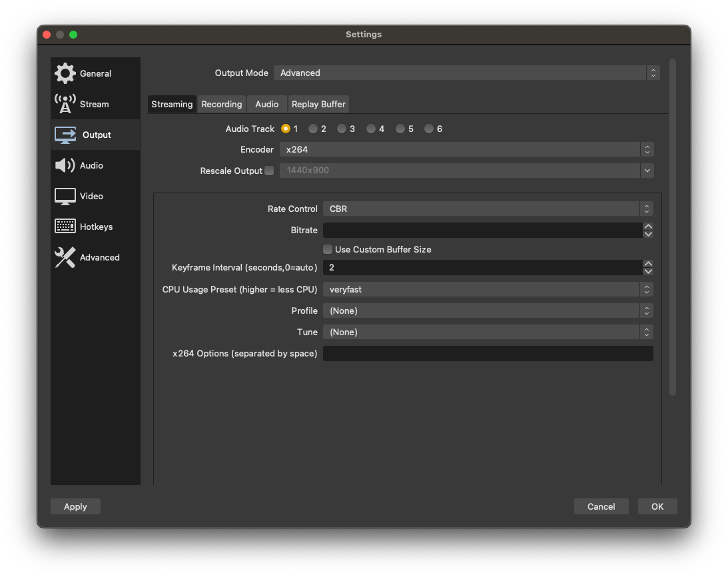The width and height of the screenshot is (728, 577).
Task: Click the Hotkeys label in sidebar
Action: (x=96, y=227)
